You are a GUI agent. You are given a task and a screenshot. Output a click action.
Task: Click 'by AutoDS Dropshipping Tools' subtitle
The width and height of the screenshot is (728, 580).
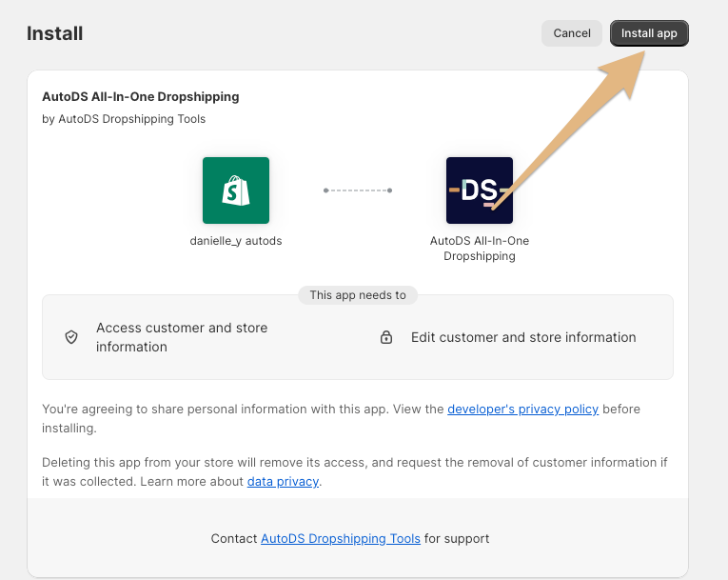click(x=124, y=119)
